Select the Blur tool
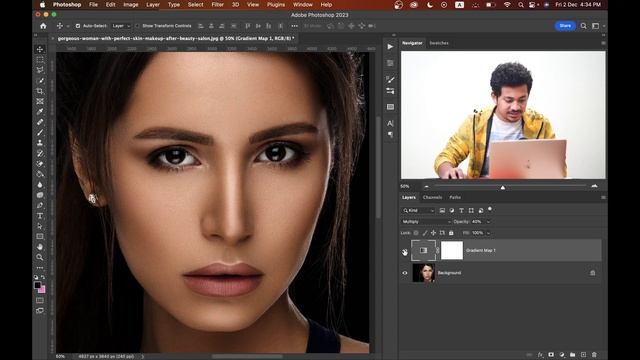Image resolution: width=640 pixels, height=360 pixels. (x=40, y=184)
